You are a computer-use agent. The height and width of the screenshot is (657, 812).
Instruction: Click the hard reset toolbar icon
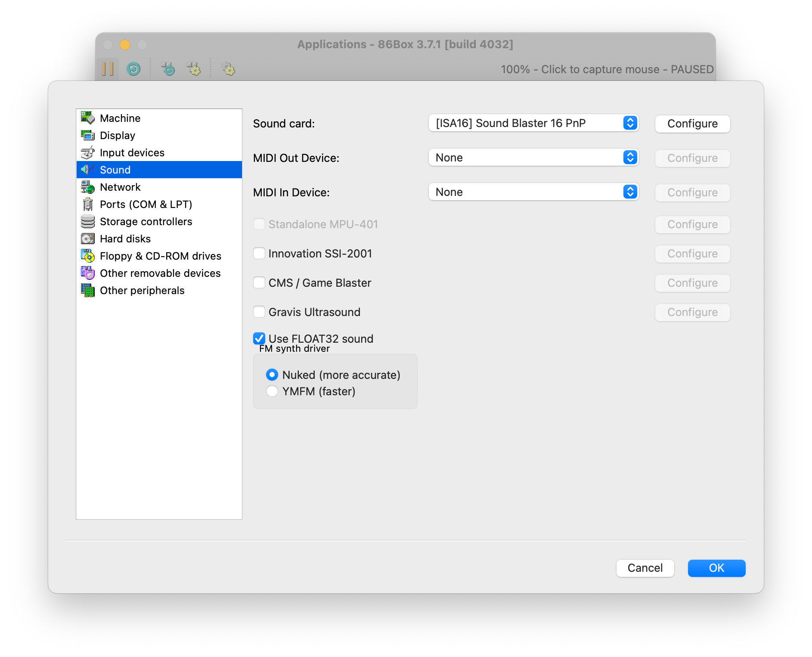[133, 69]
